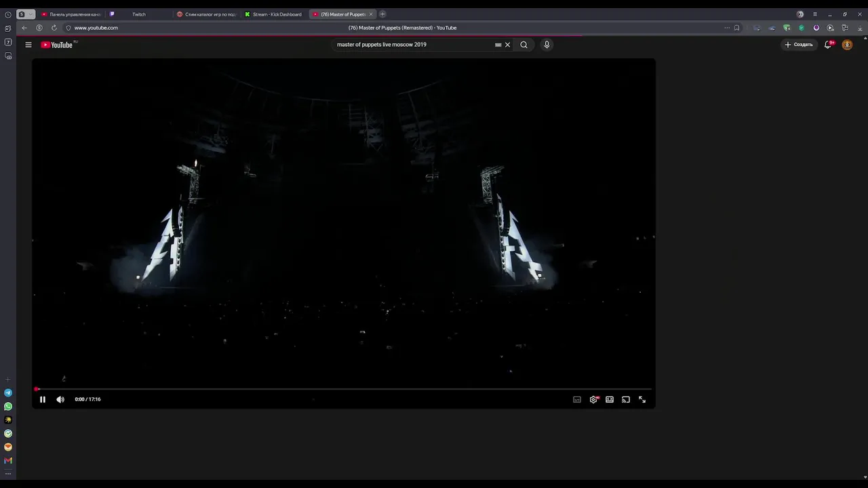868x488 pixels.
Task: Toggle subtitles button in player
Action: (577, 400)
